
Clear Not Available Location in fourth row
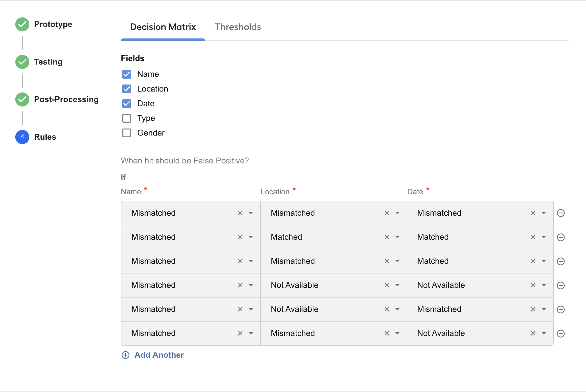387,285
